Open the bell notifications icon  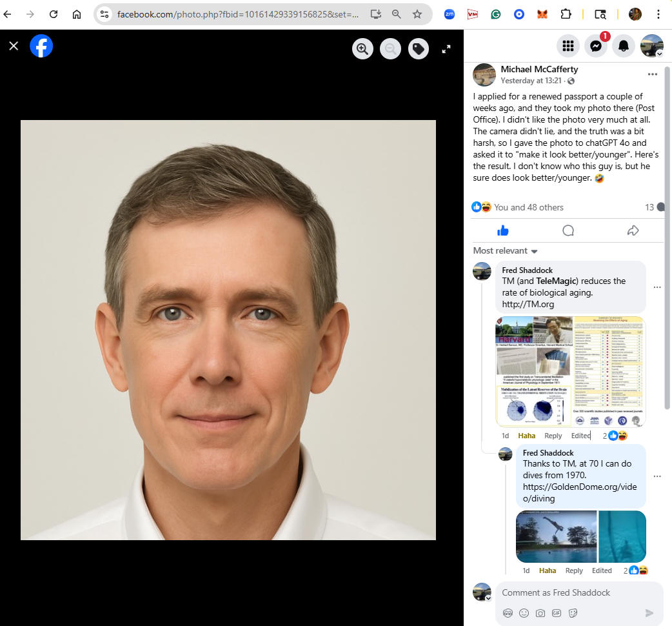[624, 46]
